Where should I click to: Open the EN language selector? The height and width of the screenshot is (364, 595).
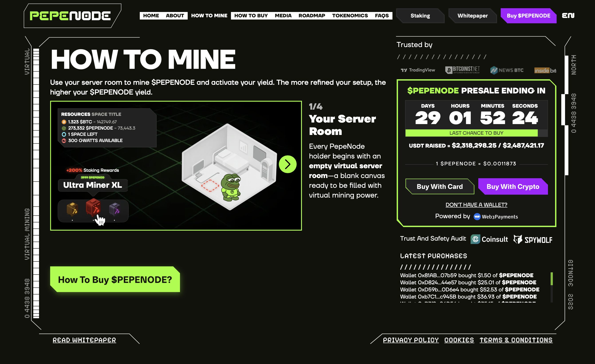[568, 16]
